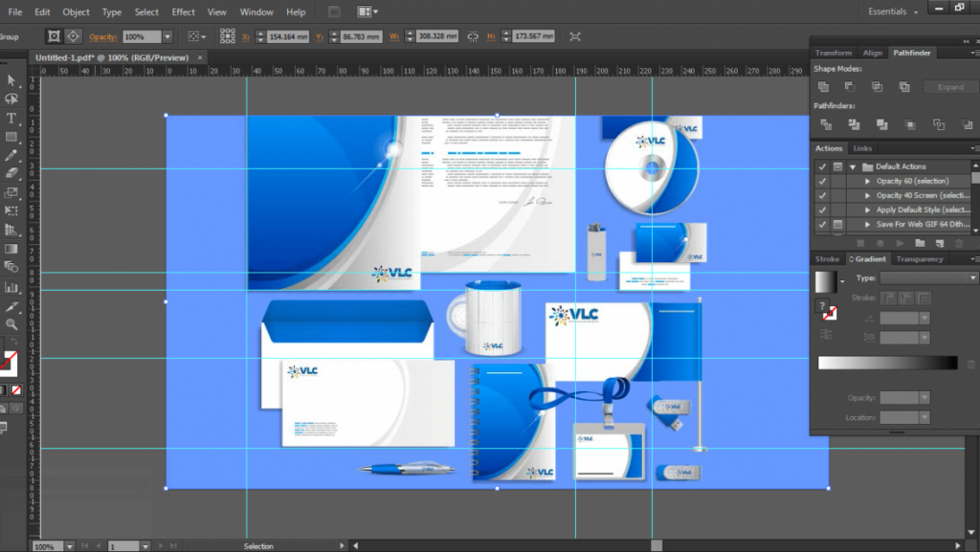Click the Reference Point grid icon

227,36
